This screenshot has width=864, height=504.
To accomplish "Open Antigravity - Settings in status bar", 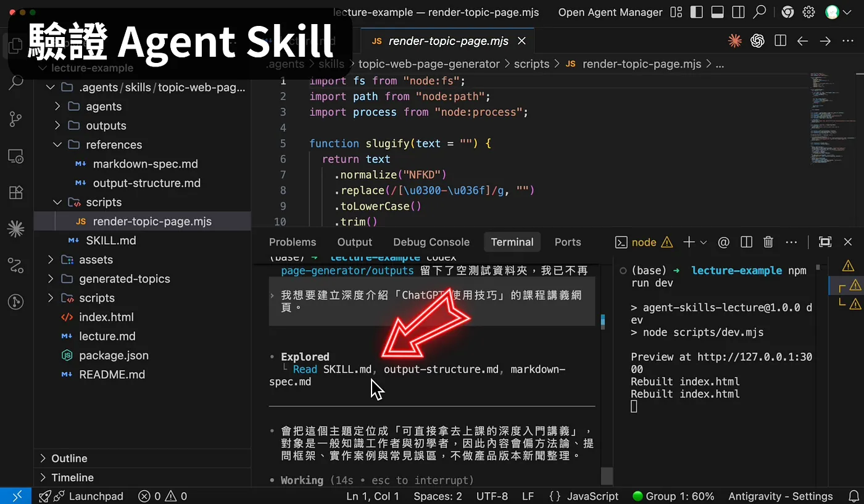I will pyautogui.click(x=781, y=496).
